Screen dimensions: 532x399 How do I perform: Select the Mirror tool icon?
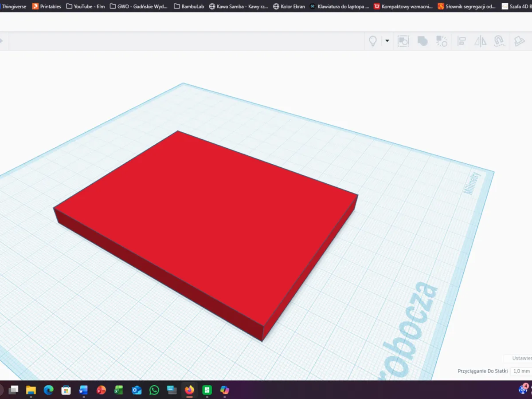point(480,41)
